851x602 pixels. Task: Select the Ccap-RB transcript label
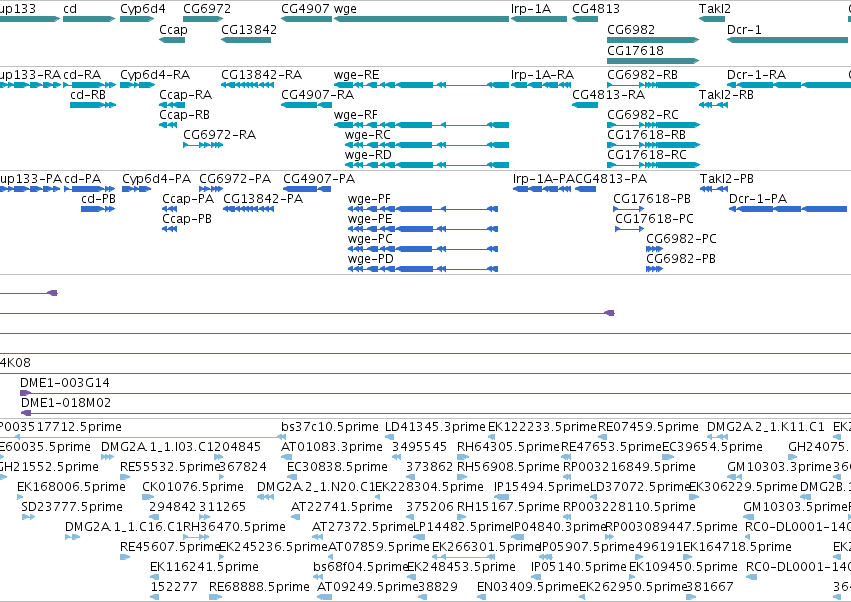click(185, 115)
